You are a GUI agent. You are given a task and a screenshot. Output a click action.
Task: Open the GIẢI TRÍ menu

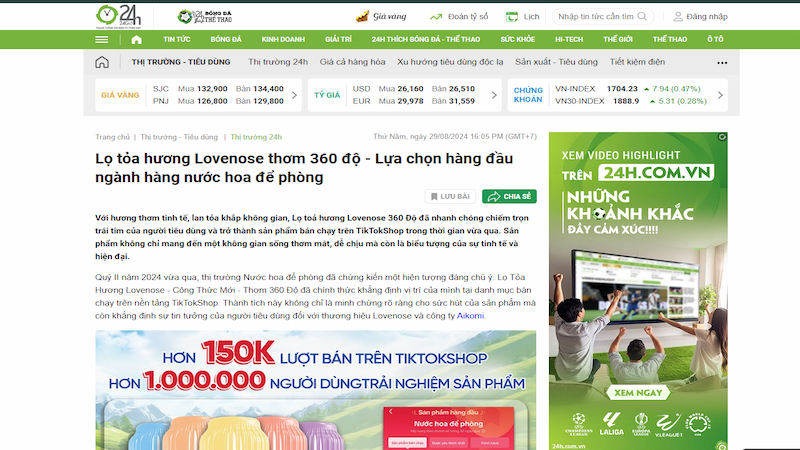(338, 39)
